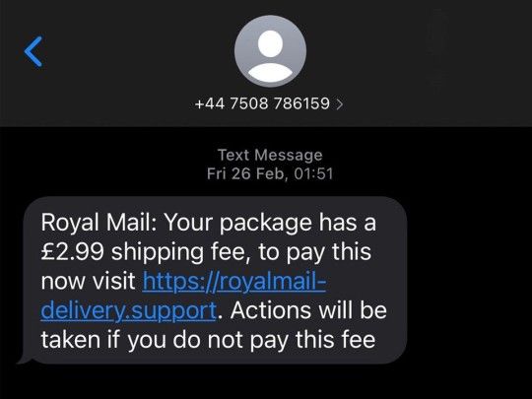Tap the 'Text Message' label
Viewport: 532px width, 399px height.
[x=270, y=155]
